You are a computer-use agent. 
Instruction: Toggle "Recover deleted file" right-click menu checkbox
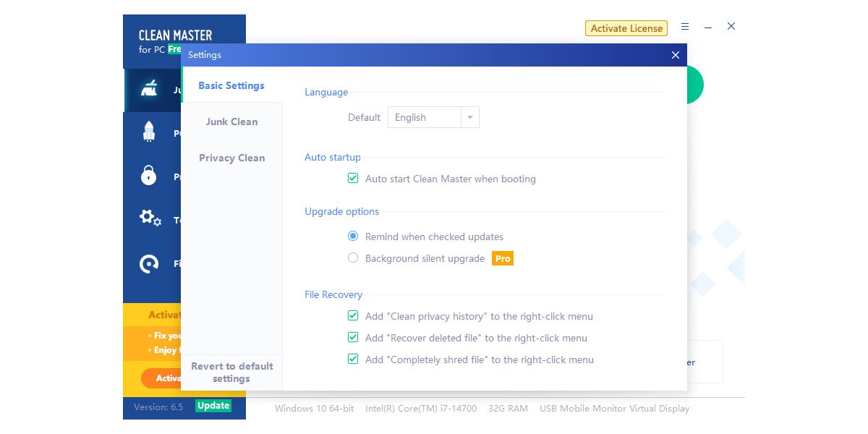click(353, 338)
